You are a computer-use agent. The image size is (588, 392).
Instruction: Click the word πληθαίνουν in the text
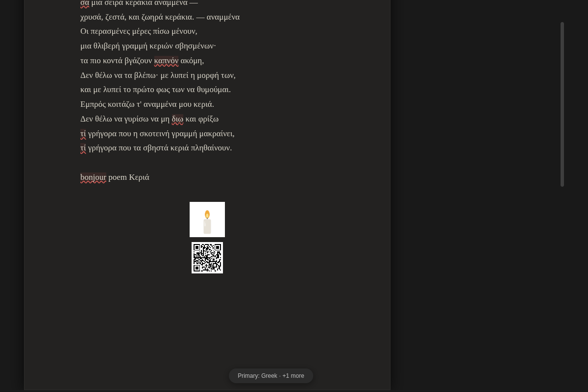pyautogui.click(x=211, y=148)
